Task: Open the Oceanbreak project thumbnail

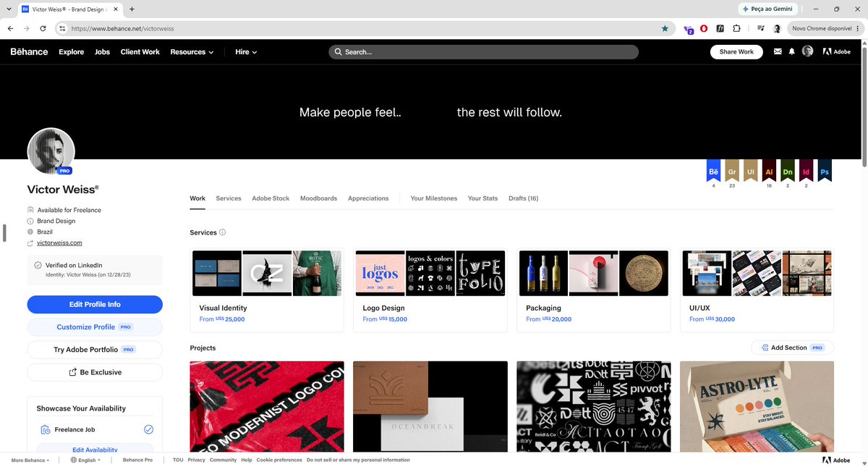Action: (430, 406)
